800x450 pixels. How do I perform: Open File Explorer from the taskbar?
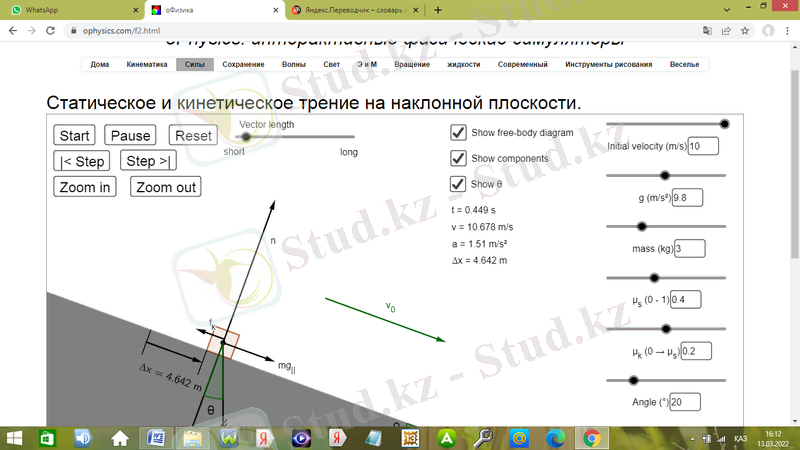click(x=192, y=438)
